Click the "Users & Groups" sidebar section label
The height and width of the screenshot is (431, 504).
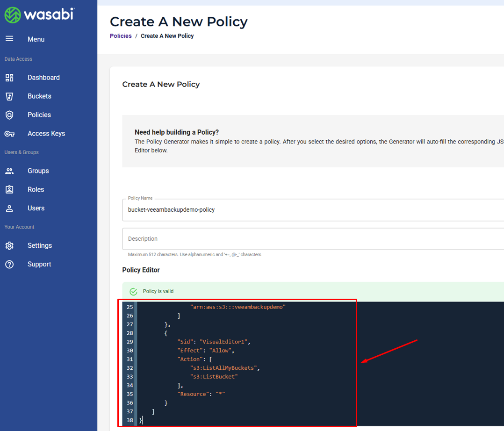tap(22, 152)
